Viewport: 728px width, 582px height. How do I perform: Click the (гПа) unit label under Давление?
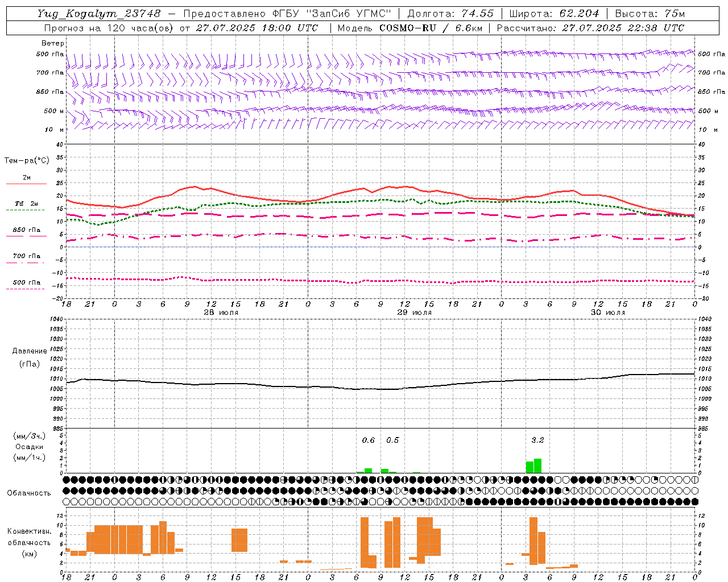coord(30,364)
